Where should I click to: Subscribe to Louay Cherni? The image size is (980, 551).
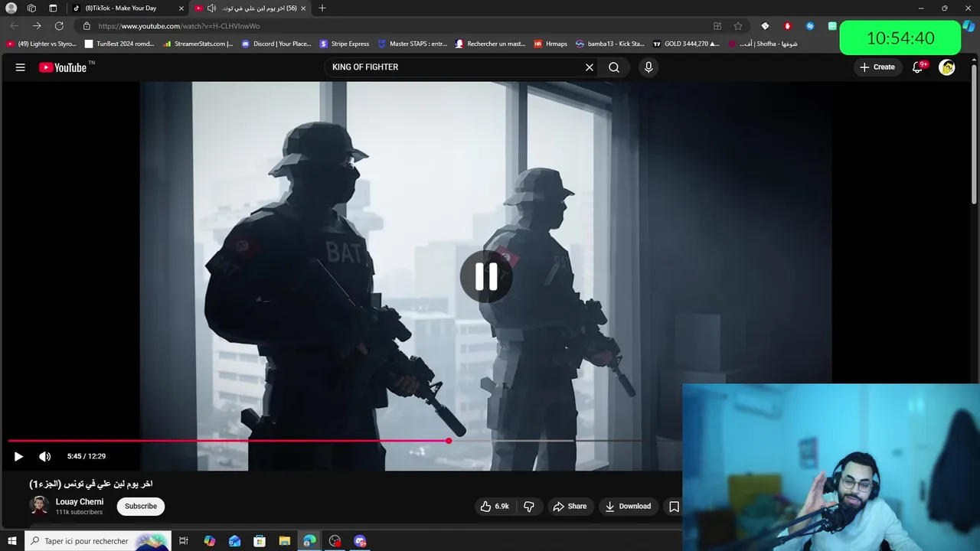pyautogui.click(x=141, y=507)
